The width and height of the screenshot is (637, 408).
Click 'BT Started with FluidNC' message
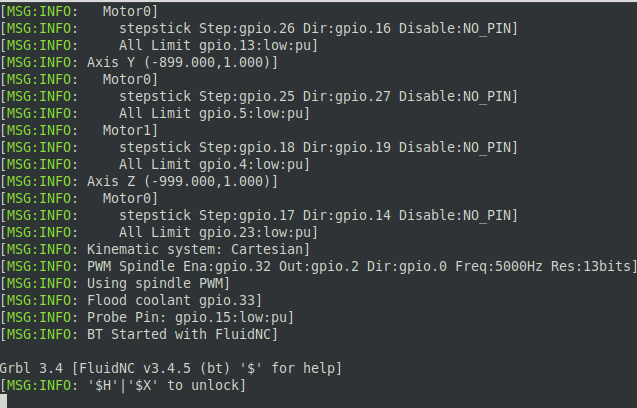[x=139, y=334]
